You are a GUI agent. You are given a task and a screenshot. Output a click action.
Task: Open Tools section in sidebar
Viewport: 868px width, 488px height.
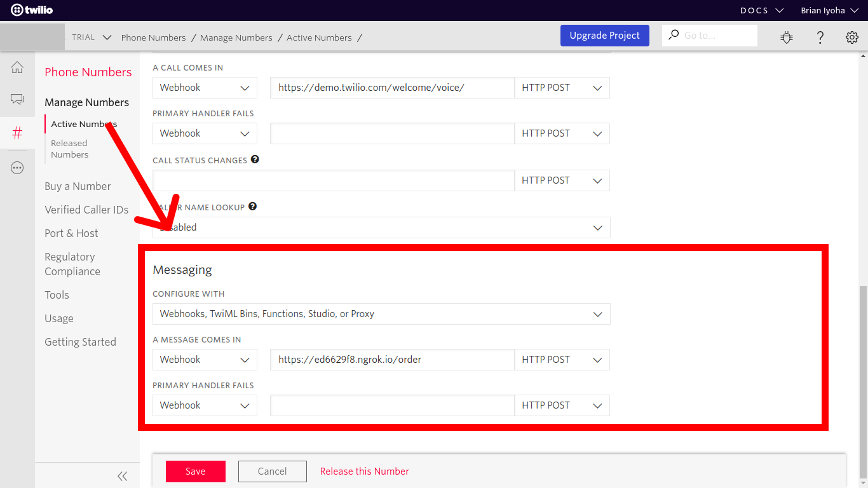coord(57,295)
